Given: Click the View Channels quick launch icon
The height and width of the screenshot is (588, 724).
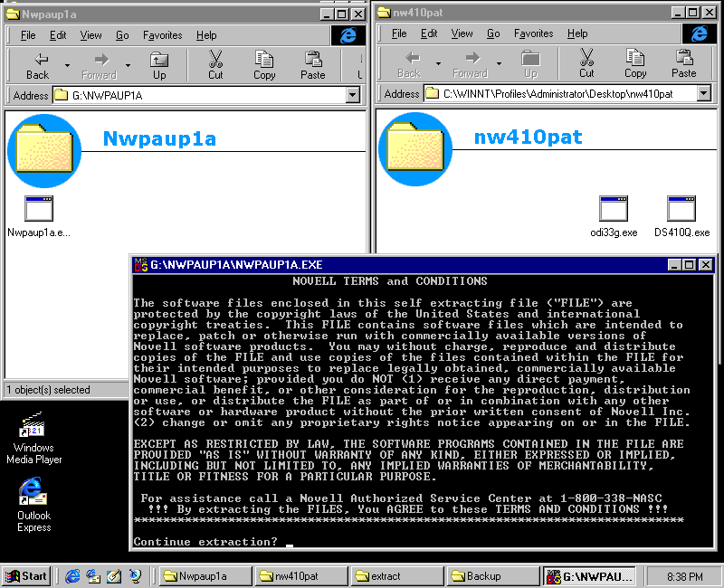Looking at the screenshot, I should (x=135, y=576).
